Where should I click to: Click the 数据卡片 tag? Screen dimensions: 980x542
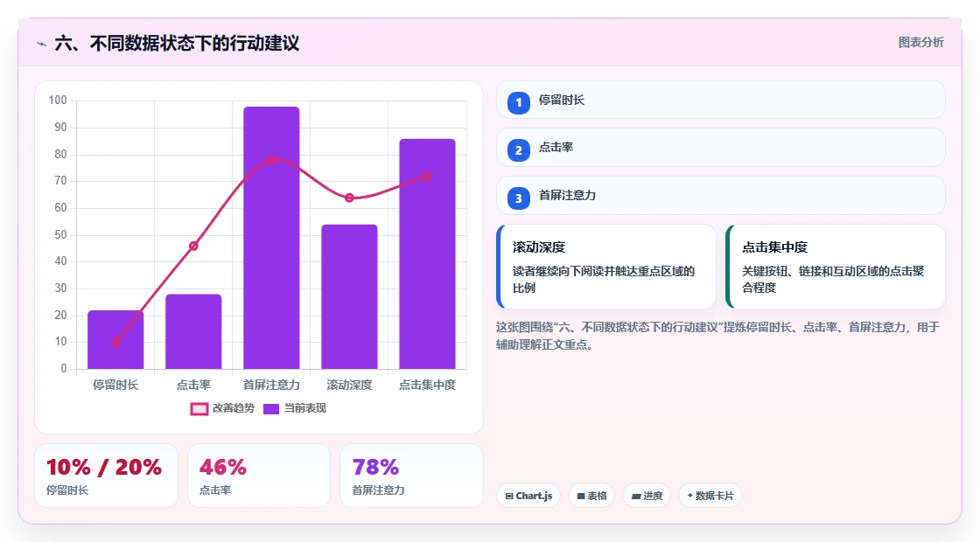[x=710, y=496]
